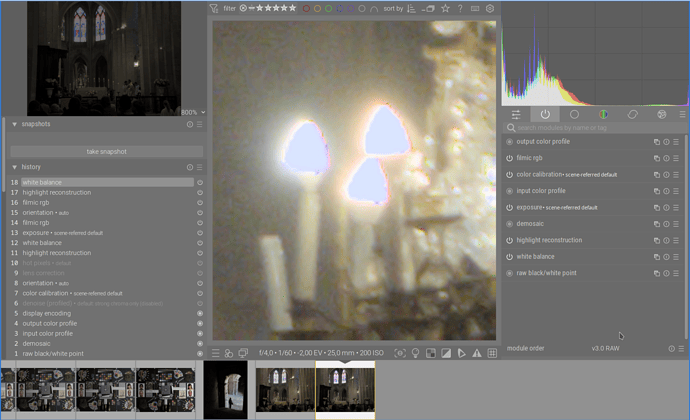This screenshot has height=420, width=690.
Task: Toggle clipping indication icon
Action: 446,353
